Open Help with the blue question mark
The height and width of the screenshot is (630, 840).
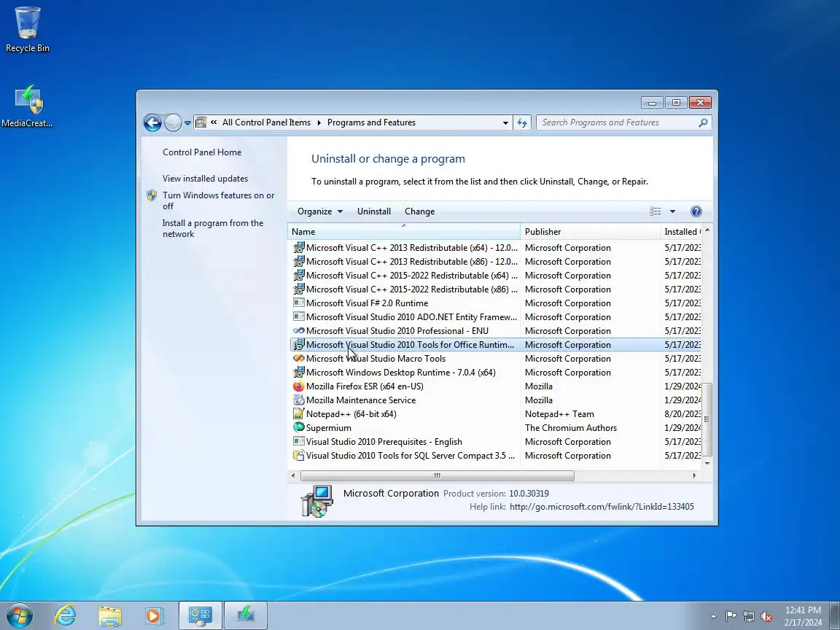(696, 211)
